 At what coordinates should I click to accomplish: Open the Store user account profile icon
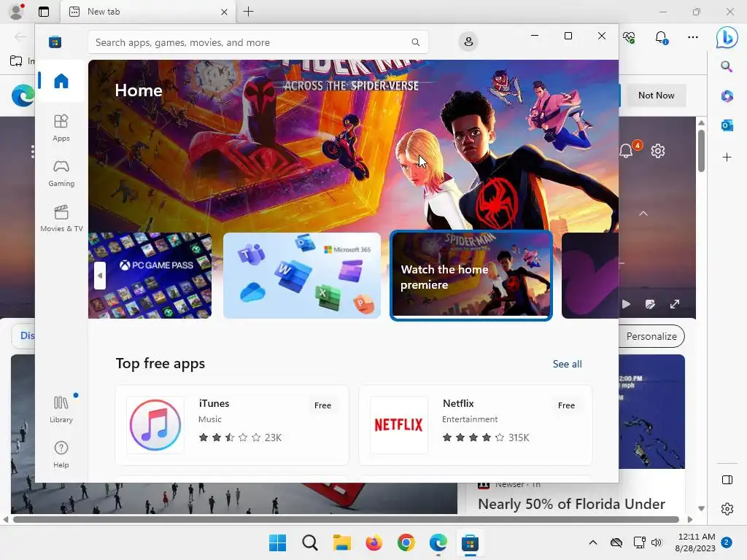coord(468,42)
